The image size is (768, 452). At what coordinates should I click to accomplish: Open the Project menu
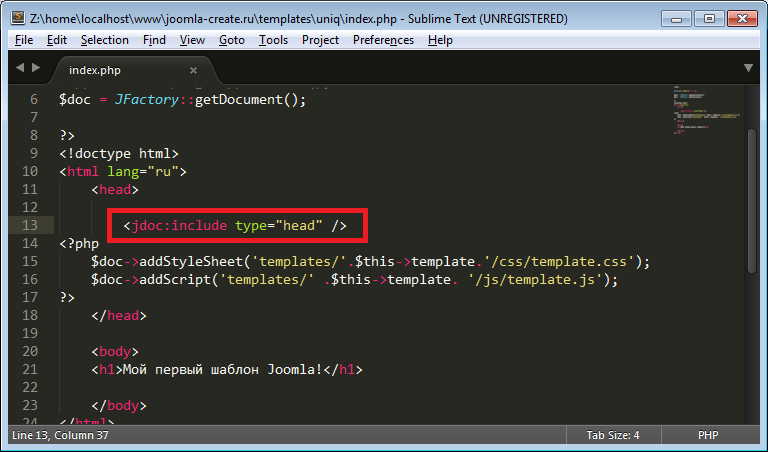pyautogui.click(x=320, y=40)
